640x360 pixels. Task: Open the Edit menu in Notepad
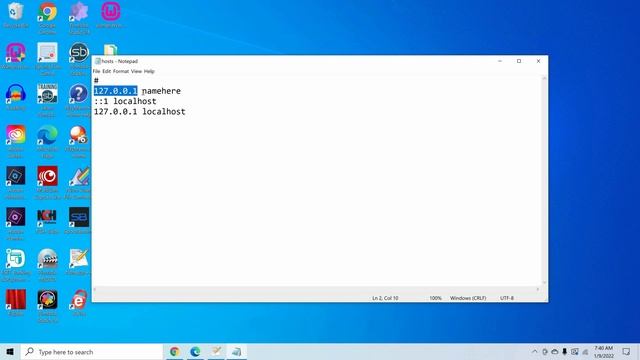107,71
